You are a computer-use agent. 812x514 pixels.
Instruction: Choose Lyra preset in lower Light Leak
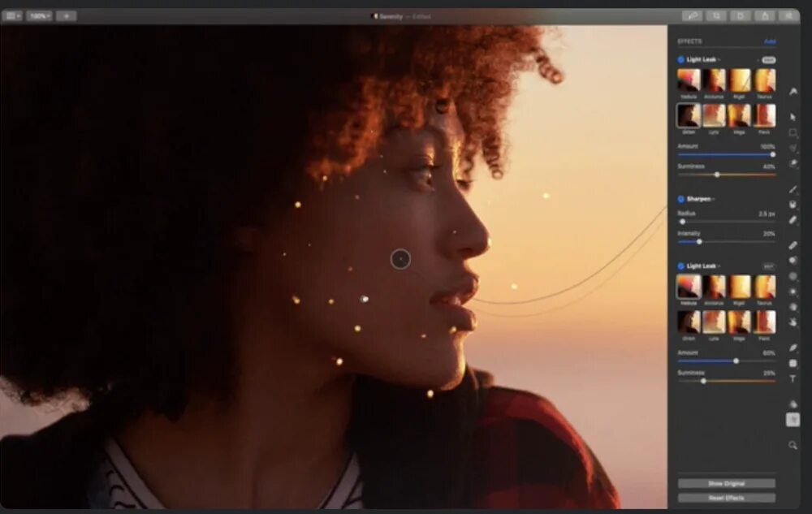pos(714,322)
